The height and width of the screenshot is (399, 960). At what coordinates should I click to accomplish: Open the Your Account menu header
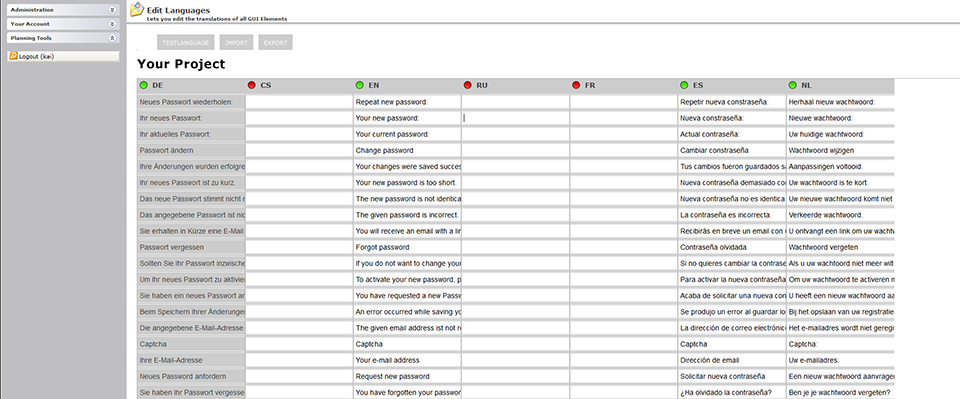(x=63, y=24)
